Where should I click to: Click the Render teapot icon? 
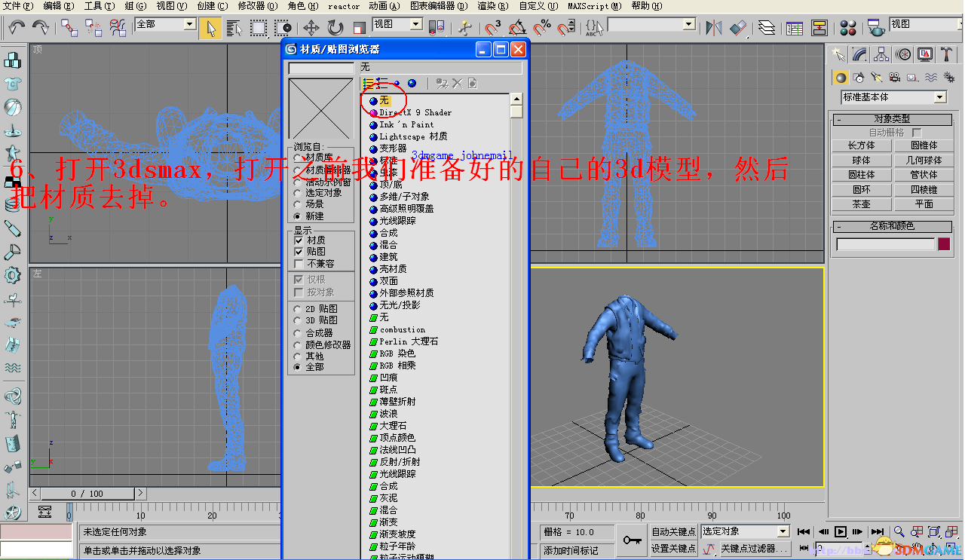click(875, 28)
